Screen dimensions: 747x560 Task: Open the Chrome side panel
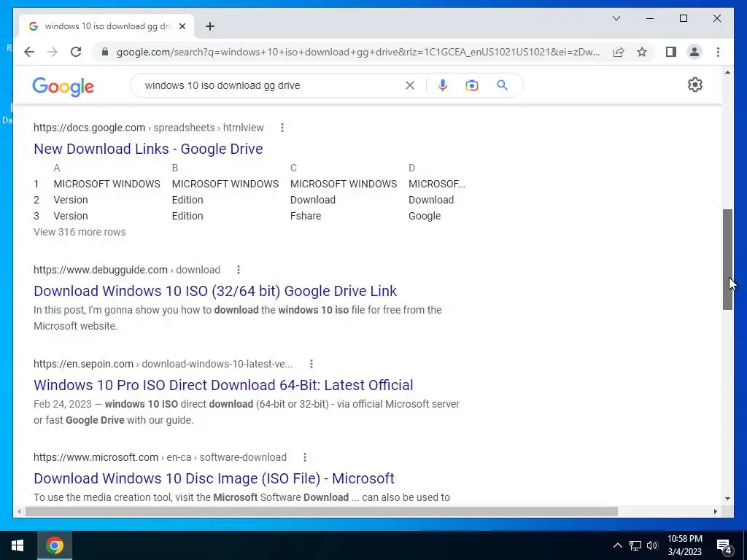point(671,52)
